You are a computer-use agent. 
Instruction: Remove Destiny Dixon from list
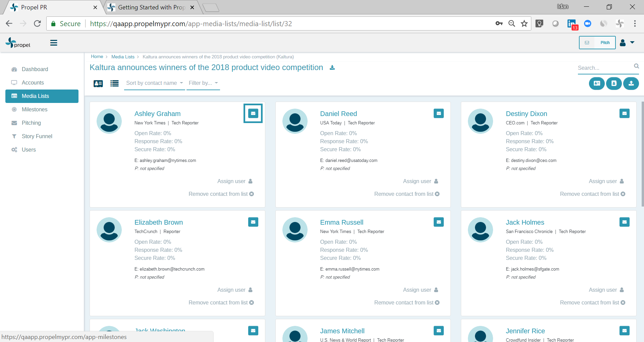click(593, 194)
